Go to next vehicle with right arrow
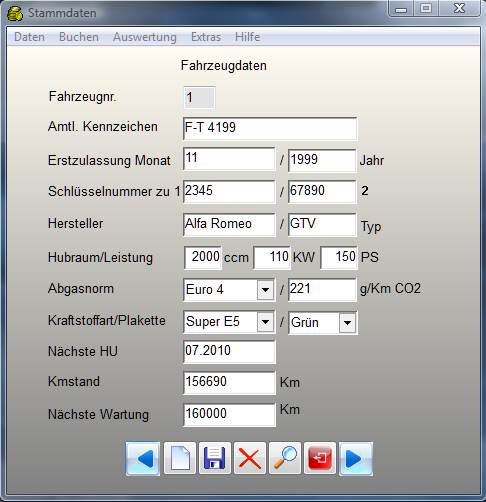This screenshot has height=502, width=486. (x=356, y=459)
